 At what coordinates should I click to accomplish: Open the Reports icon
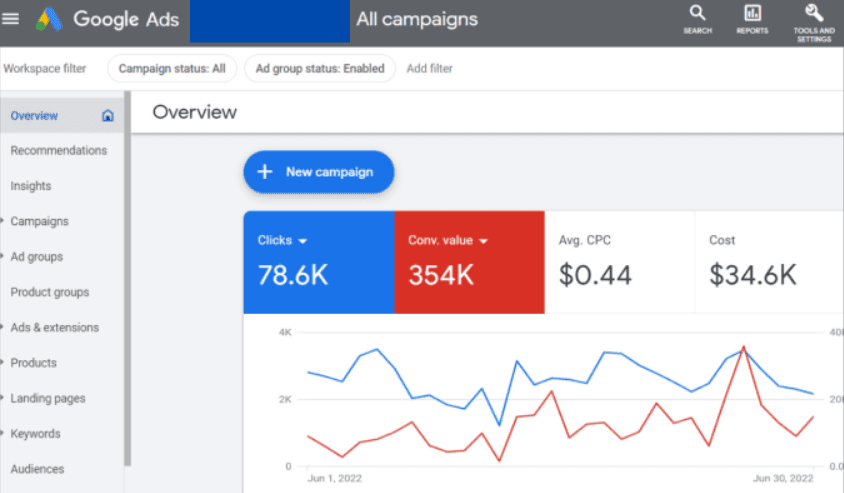click(752, 14)
